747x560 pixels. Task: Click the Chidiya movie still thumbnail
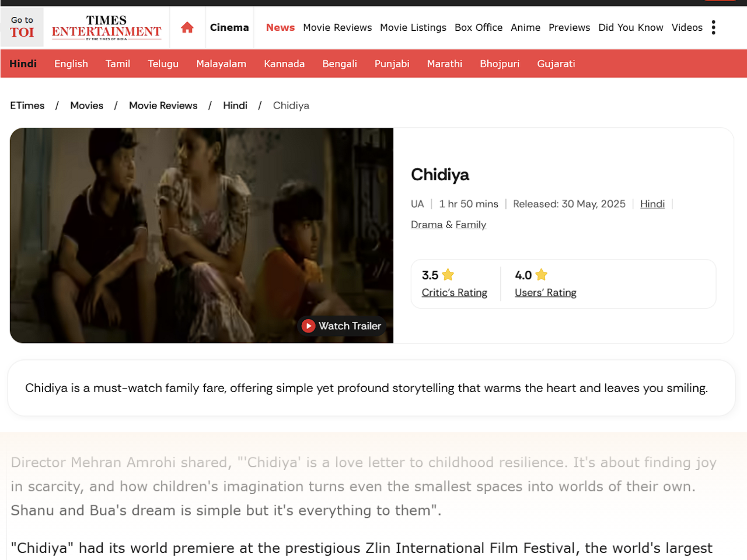click(x=201, y=236)
